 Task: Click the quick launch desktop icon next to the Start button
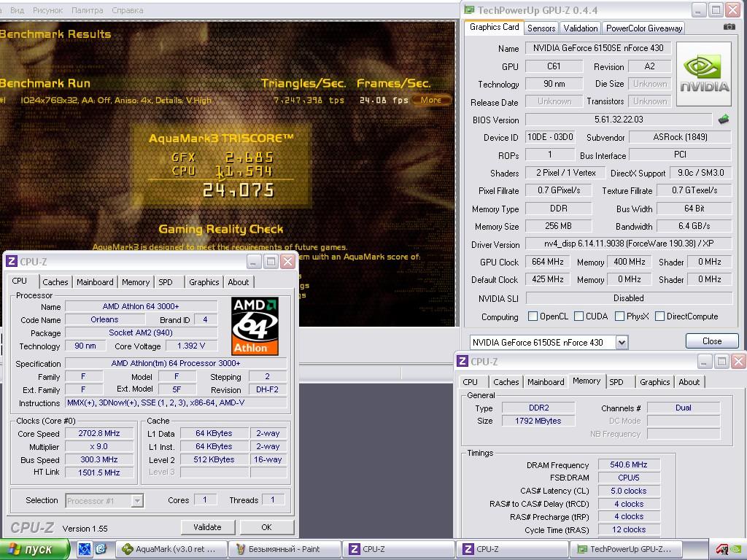85,549
